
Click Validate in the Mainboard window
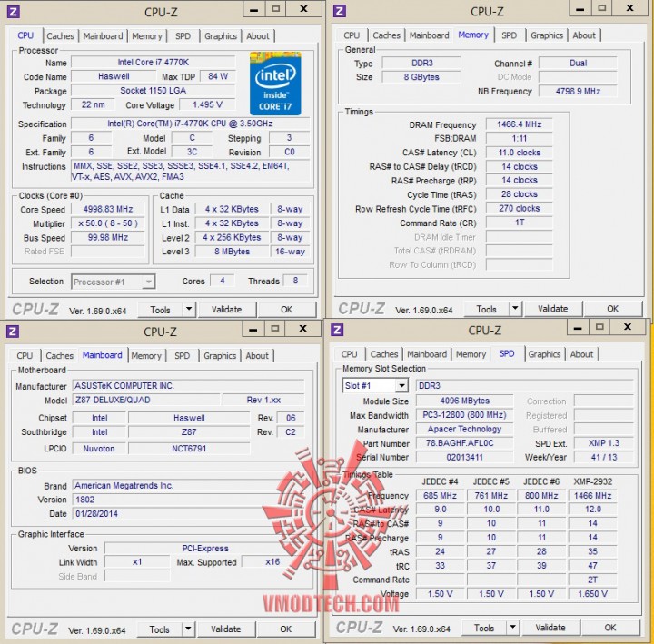pos(225,629)
